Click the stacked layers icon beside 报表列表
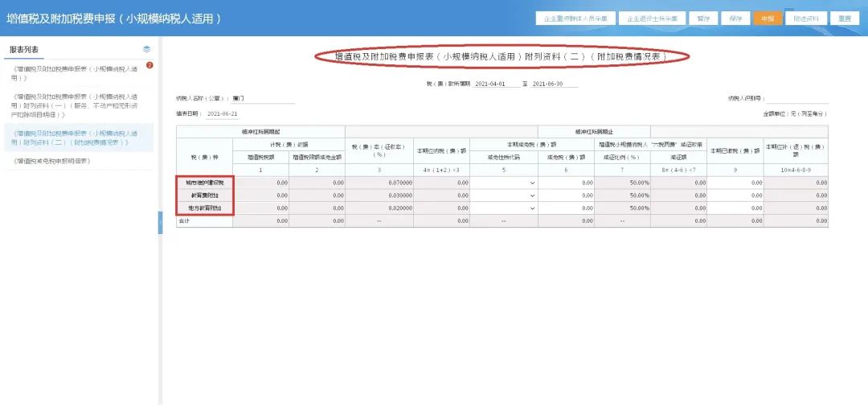This screenshot has width=868, height=407. point(147,49)
